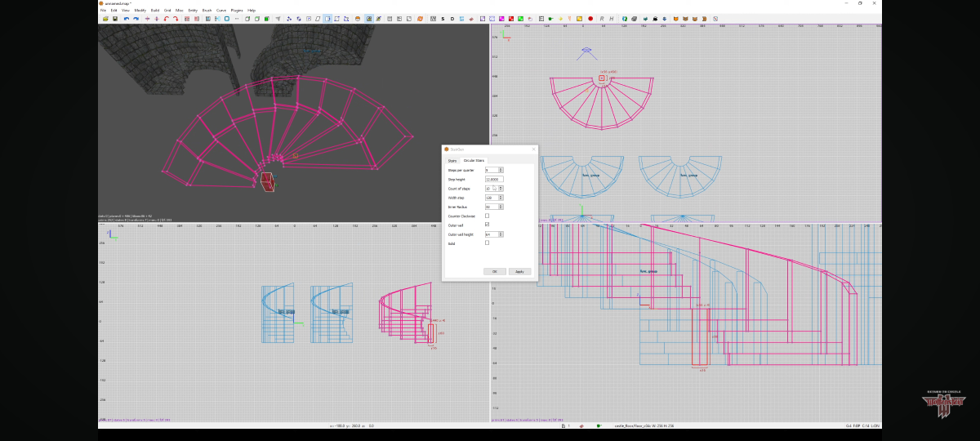Click the Width step spinner arrows

tap(500, 198)
